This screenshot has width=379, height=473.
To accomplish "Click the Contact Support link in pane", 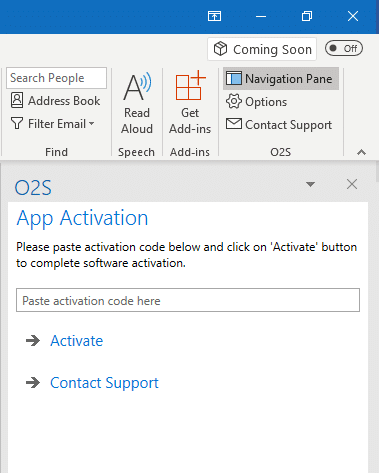I will coord(104,383).
